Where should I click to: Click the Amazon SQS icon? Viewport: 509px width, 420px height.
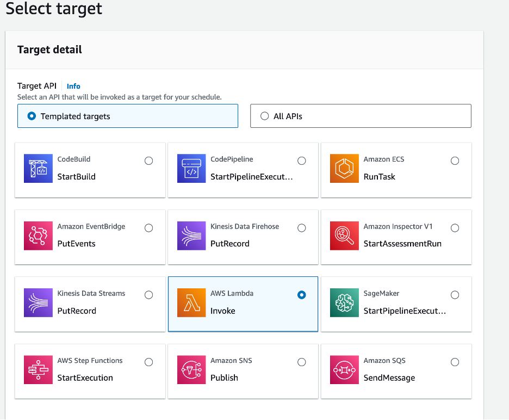(344, 369)
